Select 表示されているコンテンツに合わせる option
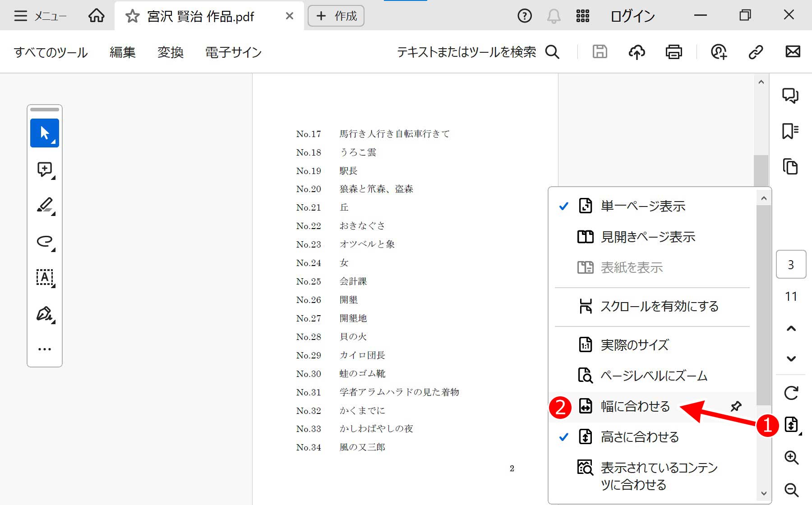 [x=652, y=476]
